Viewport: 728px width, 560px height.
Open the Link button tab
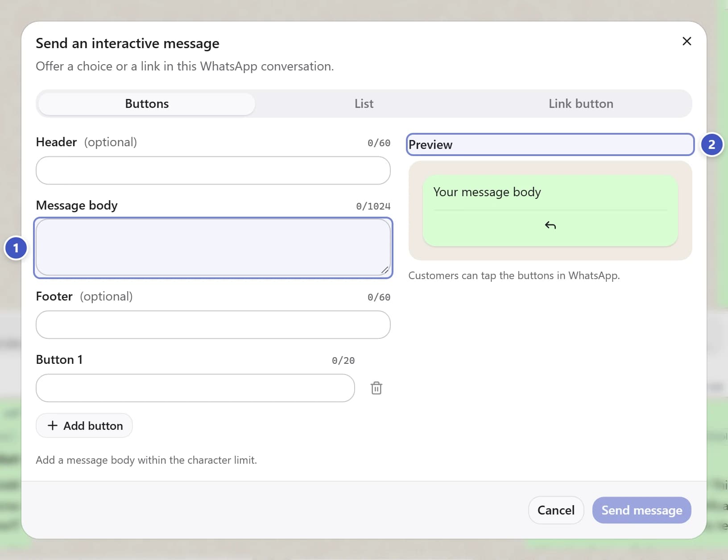coord(581,103)
